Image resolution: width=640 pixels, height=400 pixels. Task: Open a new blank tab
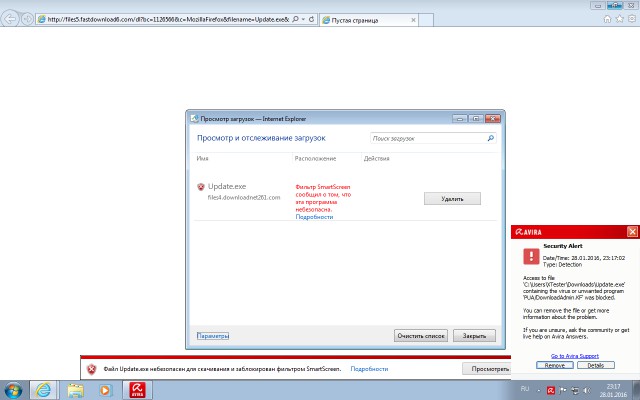click(x=426, y=20)
